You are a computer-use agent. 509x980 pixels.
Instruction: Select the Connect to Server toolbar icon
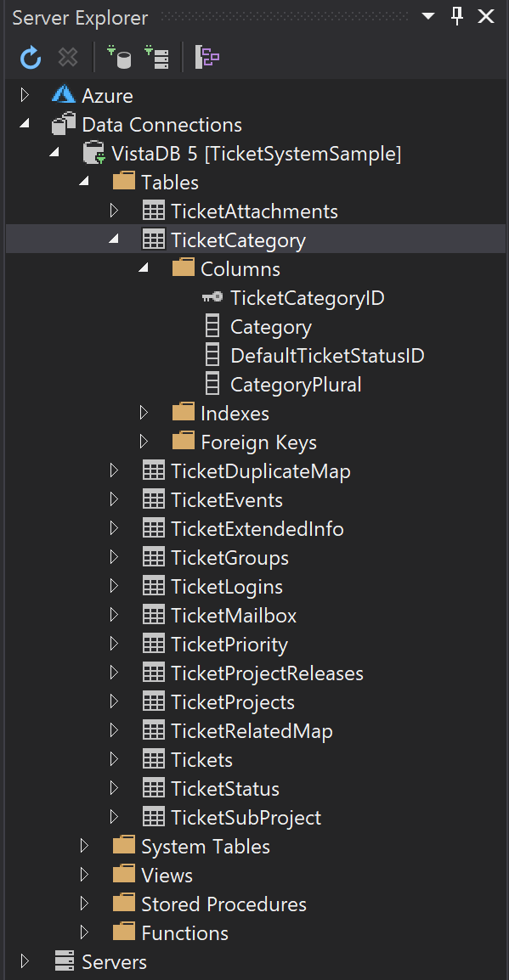point(157,58)
